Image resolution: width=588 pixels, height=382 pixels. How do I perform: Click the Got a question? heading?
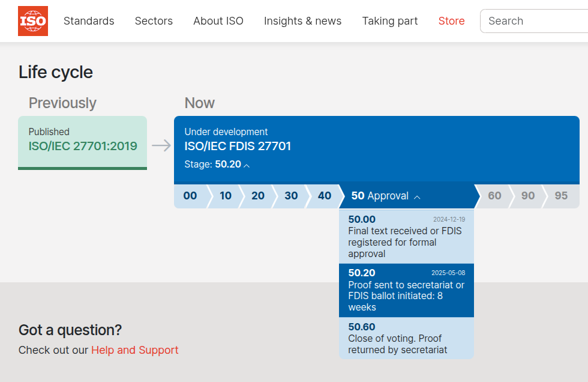[x=70, y=330]
